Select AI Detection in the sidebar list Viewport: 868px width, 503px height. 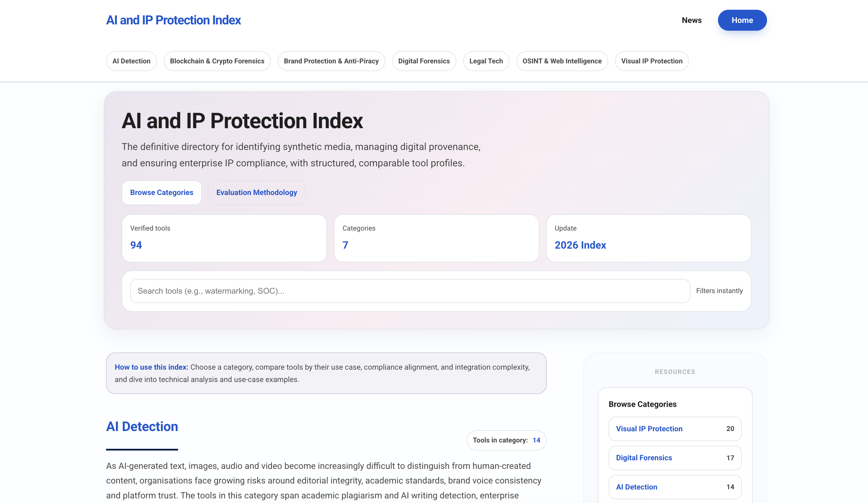coord(637,487)
